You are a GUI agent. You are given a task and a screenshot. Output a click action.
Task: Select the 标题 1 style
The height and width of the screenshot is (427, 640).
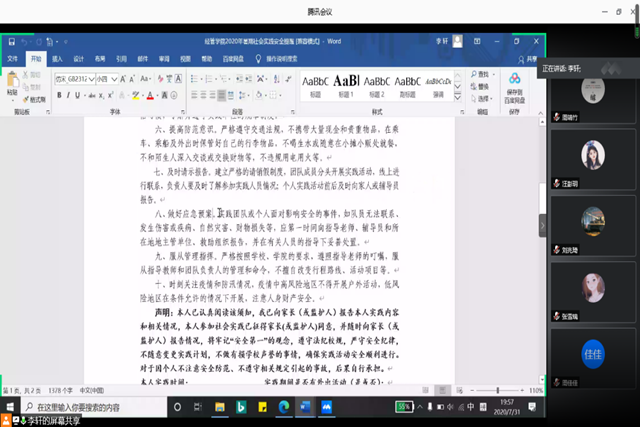click(x=347, y=84)
